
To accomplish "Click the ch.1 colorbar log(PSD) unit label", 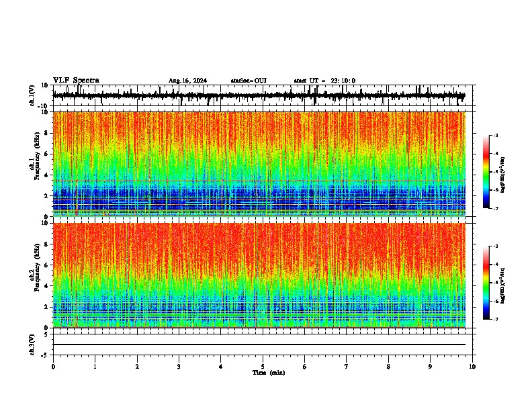I will tap(502, 175).
